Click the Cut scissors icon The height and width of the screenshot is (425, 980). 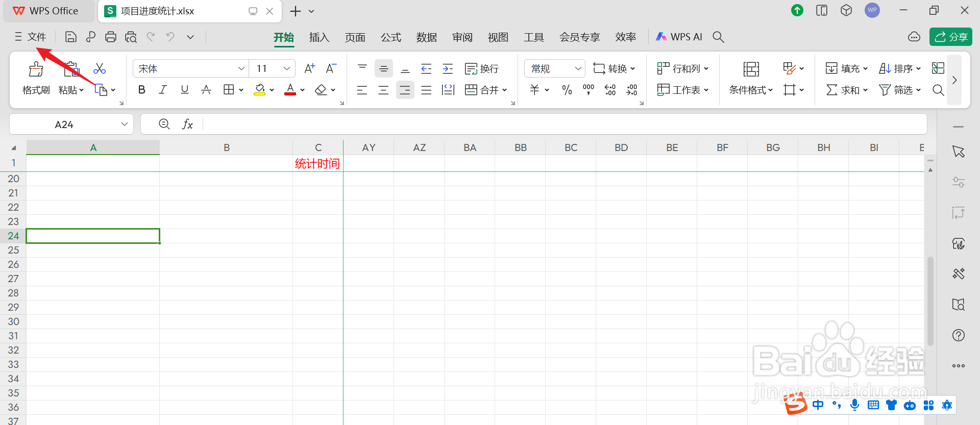100,68
